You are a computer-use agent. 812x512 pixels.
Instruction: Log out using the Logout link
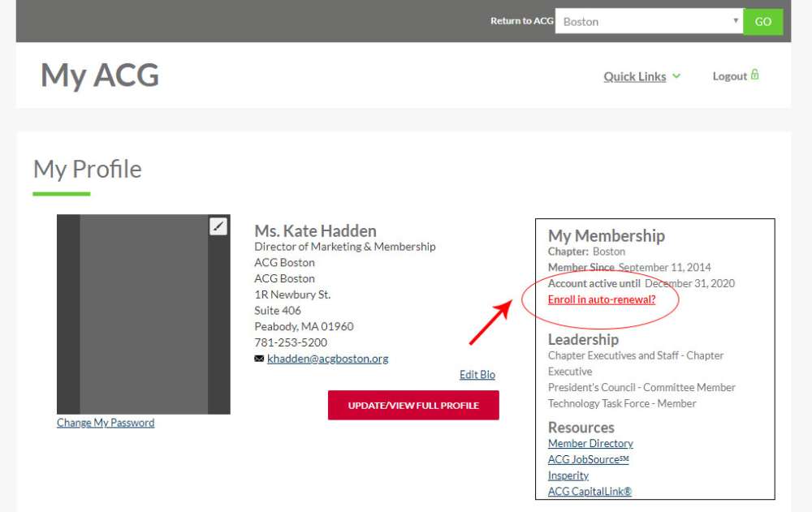click(729, 76)
